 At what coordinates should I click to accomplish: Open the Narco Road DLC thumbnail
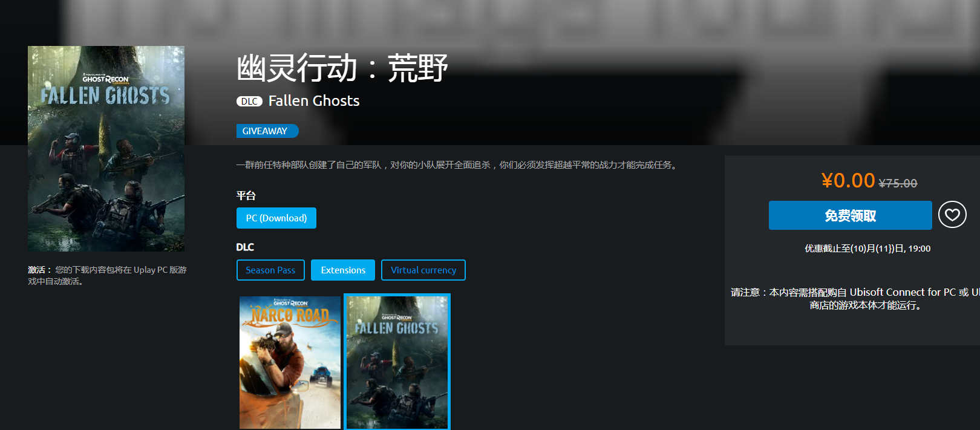click(290, 362)
